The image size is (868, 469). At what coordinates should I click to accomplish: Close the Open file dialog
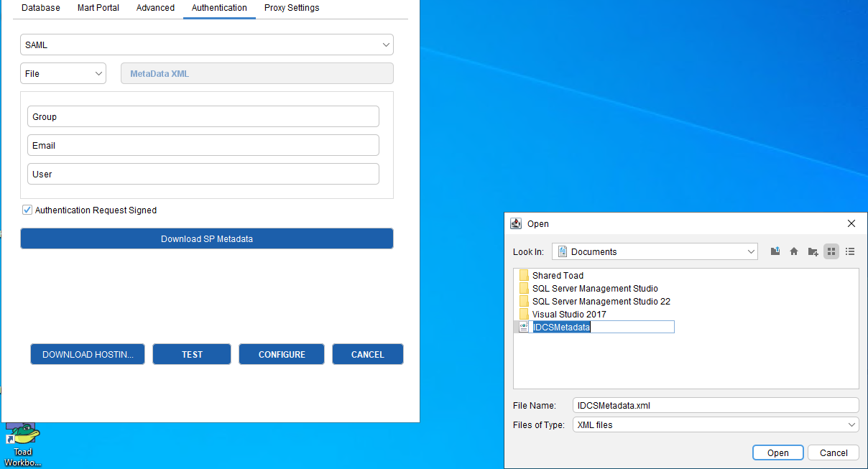coord(851,223)
